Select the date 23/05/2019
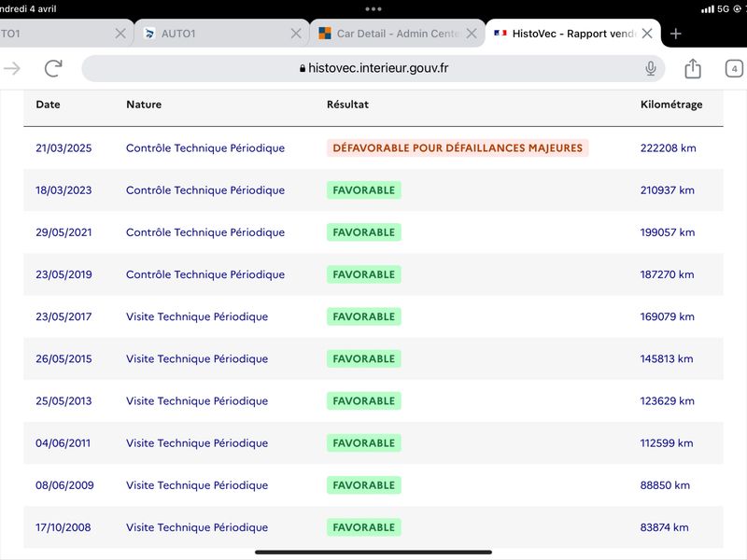The image size is (747, 560). (x=63, y=274)
